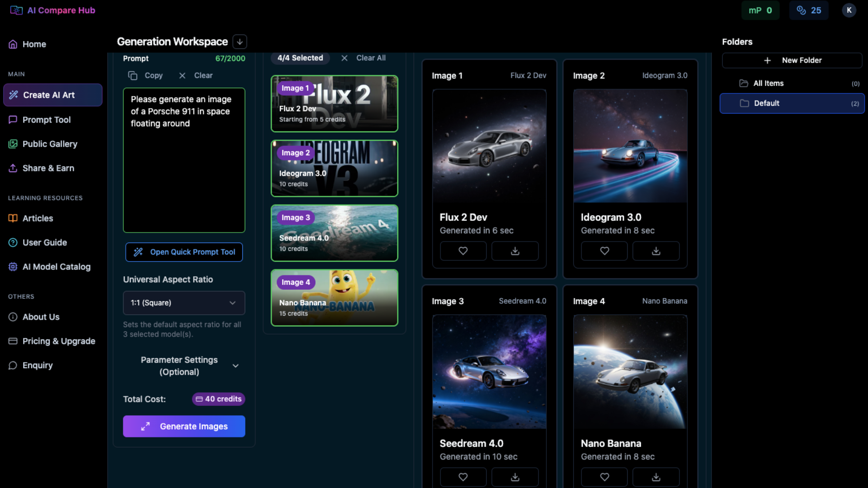Viewport: 868px width, 488px height.
Task: Open the Seedream 4.0 generated image
Action: [489, 372]
